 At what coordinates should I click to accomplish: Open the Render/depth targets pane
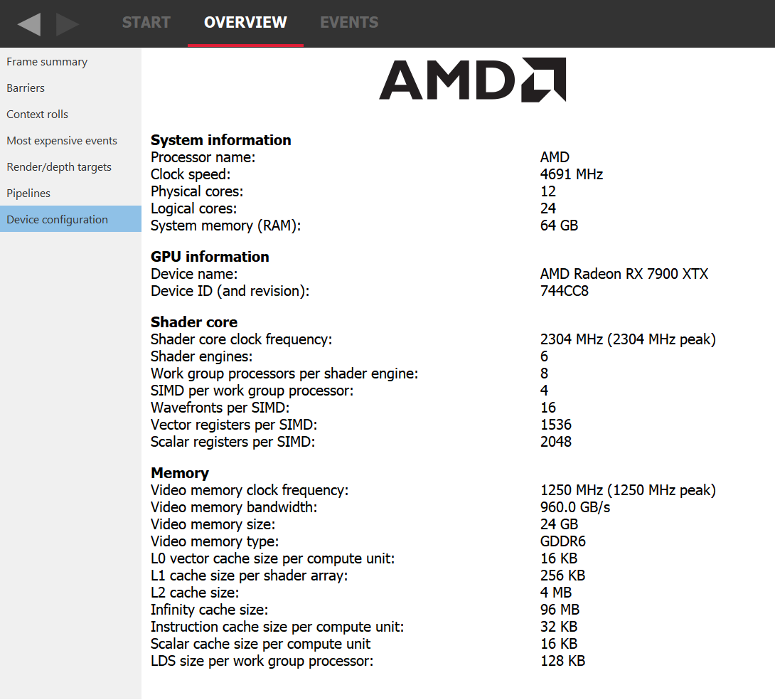(x=59, y=166)
